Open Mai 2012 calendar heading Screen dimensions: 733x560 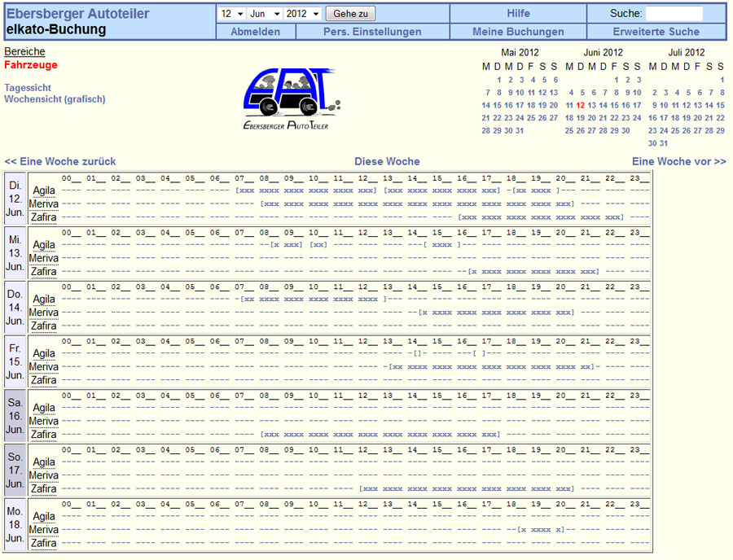[520, 52]
